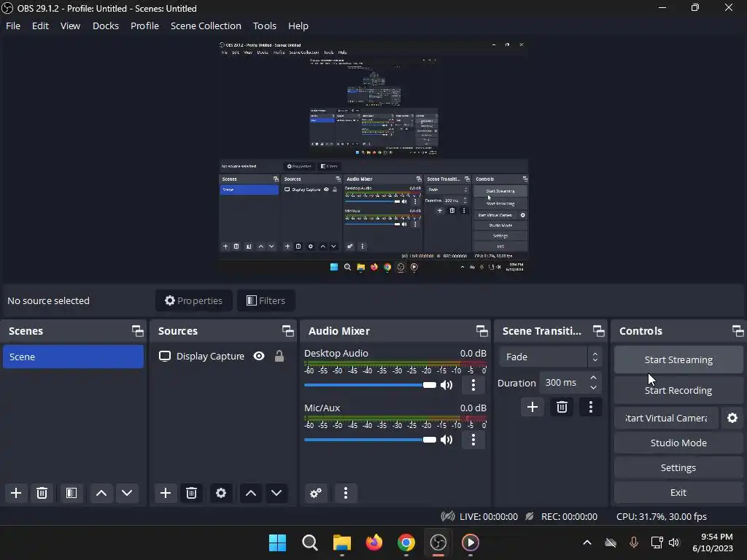Select the Scene item in Scenes

[x=73, y=357]
